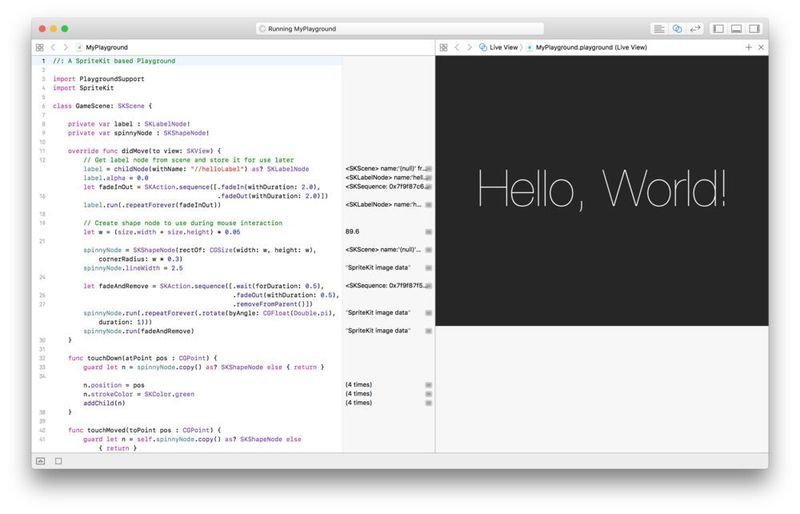The width and height of the screenshot is (800, 514).
Task: Open the Version editor (arrows icon)
Action: (695, 29)
